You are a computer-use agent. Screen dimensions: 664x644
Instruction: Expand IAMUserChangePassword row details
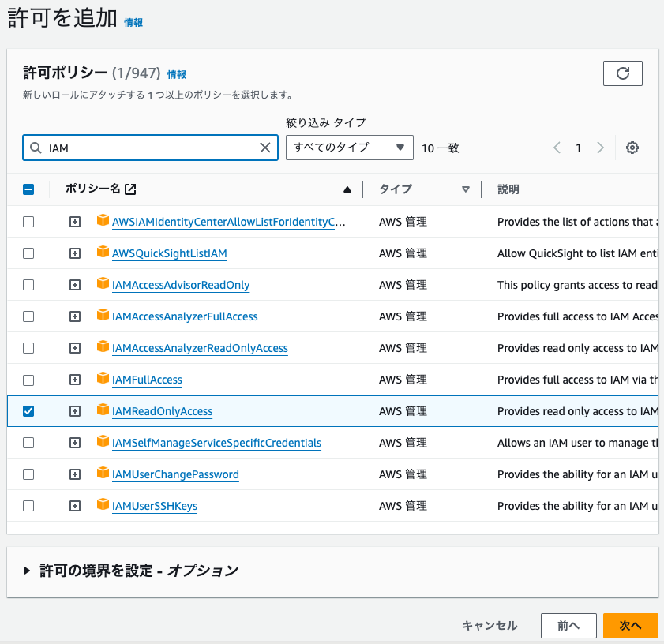click(x=75, y=474)
